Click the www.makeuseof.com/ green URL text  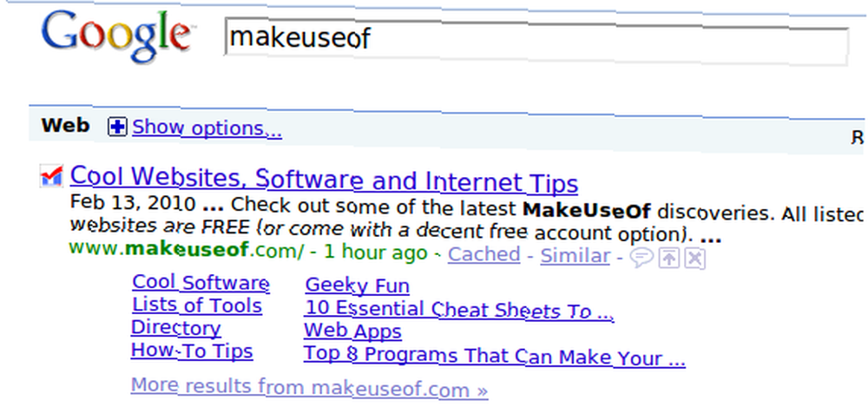(x=187, y=250)
